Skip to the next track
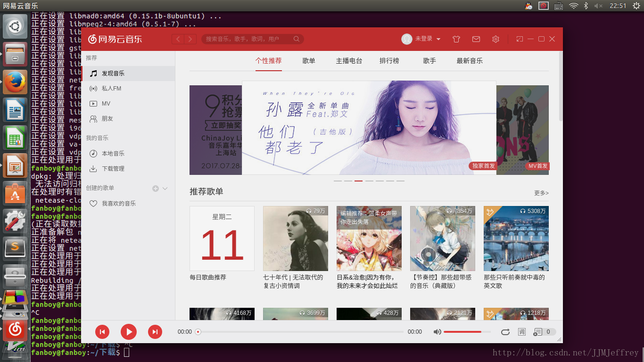Viewport: 644px width, 362px height. point(155,332)
